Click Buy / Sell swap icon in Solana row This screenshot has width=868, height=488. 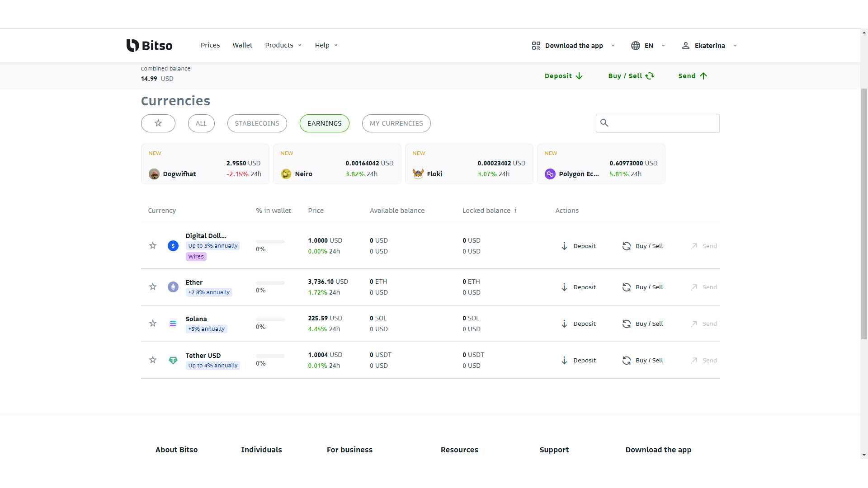point(627,324)
